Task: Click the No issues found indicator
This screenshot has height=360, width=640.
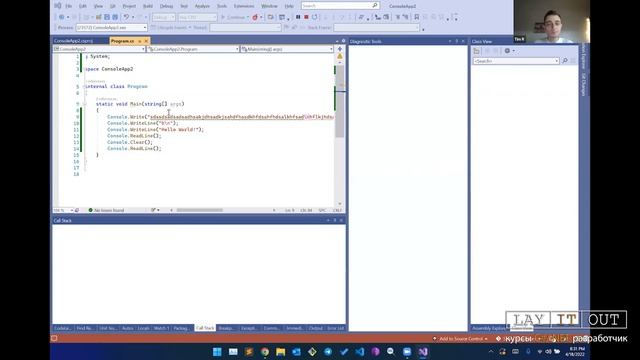Action: tap(106, 210)
